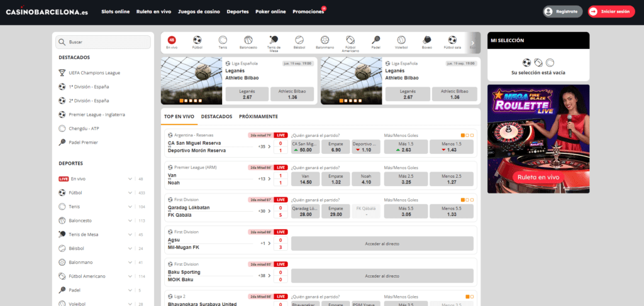The height and width of the screenshot is (306, 644).
Task: Expand the Padel category in Deportes
Action: [x=130, y=290]
